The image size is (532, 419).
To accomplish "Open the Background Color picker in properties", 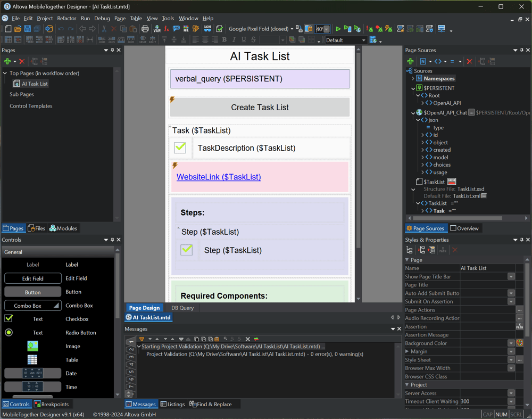I will pyautogui.click(x=520, y=343).
